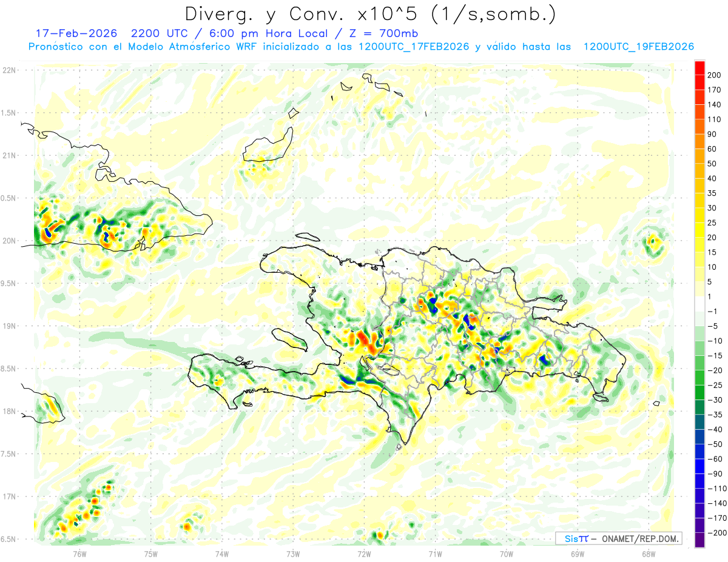Click the '18N' latitude label
The height and width of the screenshot is (562, 728).
tap(10, 412)
